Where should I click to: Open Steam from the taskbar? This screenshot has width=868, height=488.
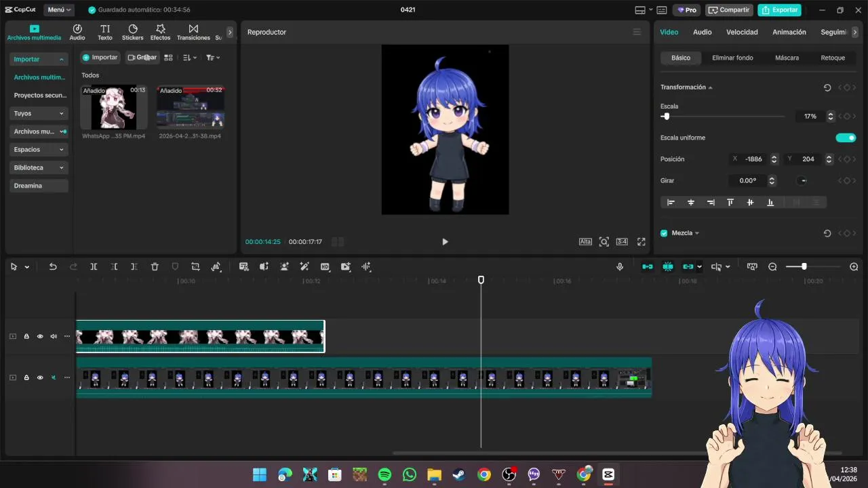pyautogui.click(x=459, y=474)
